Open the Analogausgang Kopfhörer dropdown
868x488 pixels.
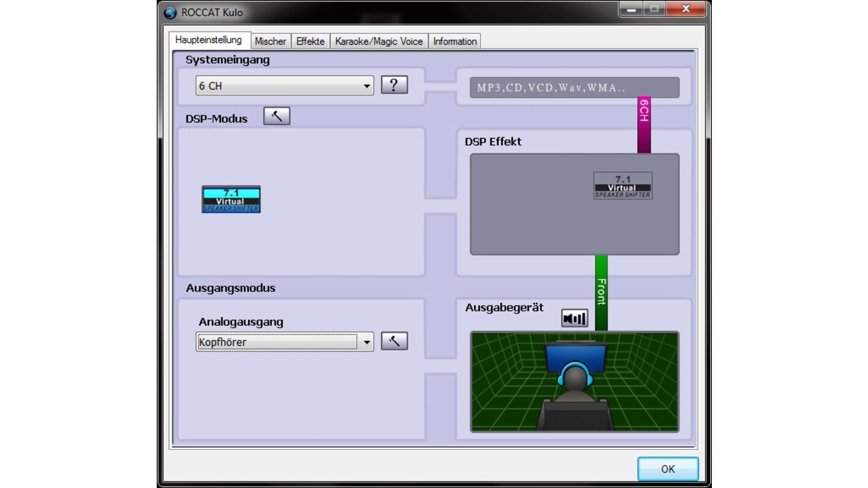click(285, 342)
